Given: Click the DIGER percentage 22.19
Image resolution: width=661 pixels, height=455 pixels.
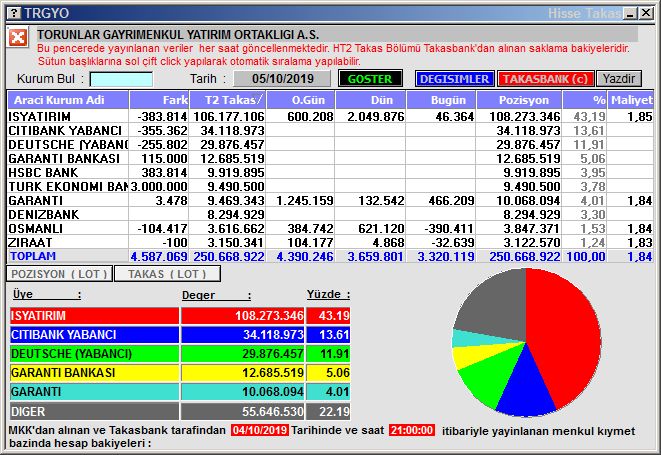Looking at the screenshot, I should click(x=334, y=411).
